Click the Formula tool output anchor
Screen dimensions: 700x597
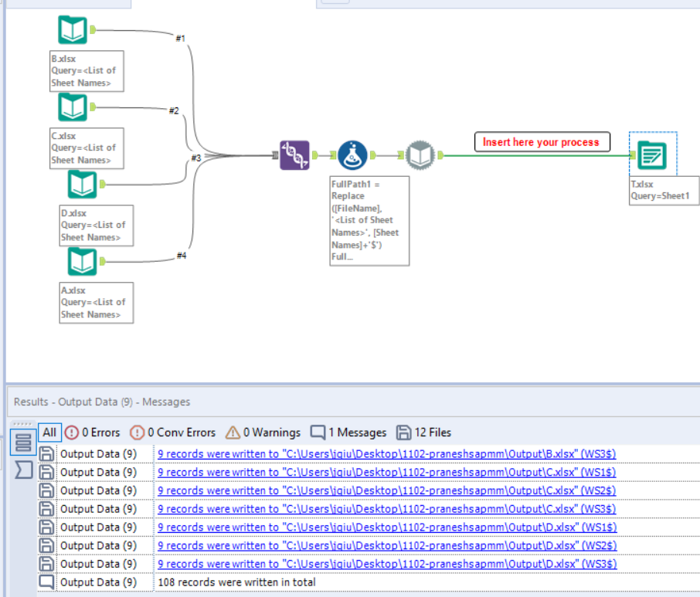tap(373, 155)
